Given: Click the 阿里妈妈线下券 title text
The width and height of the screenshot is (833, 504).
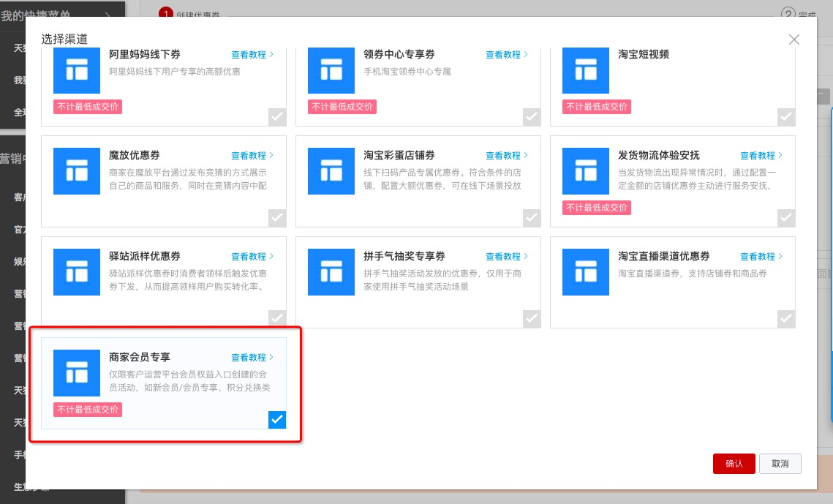Looking at the screenshot, I should tap(145, 54).
